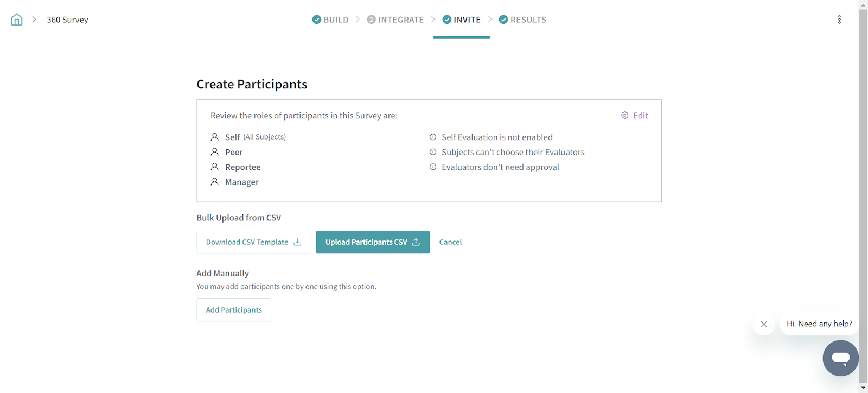This screenshot has height=393, width=868.
Task: Go to the home icon
Action: 17,20
